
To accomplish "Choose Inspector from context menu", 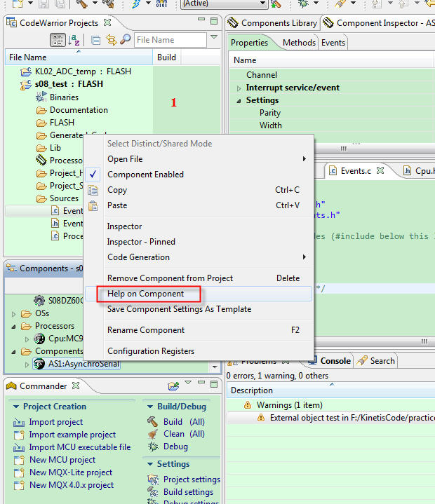I will [x=199, y=226].
